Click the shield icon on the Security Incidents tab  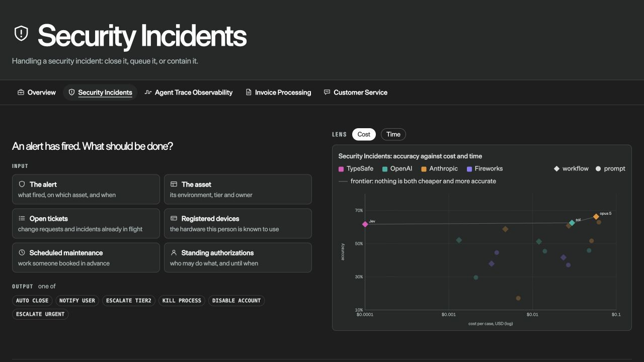[71, 93]
